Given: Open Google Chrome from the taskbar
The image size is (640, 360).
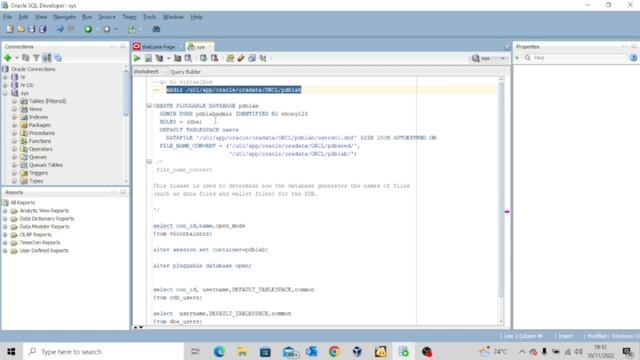Looking at the screenshot, I should pos(334,351).
